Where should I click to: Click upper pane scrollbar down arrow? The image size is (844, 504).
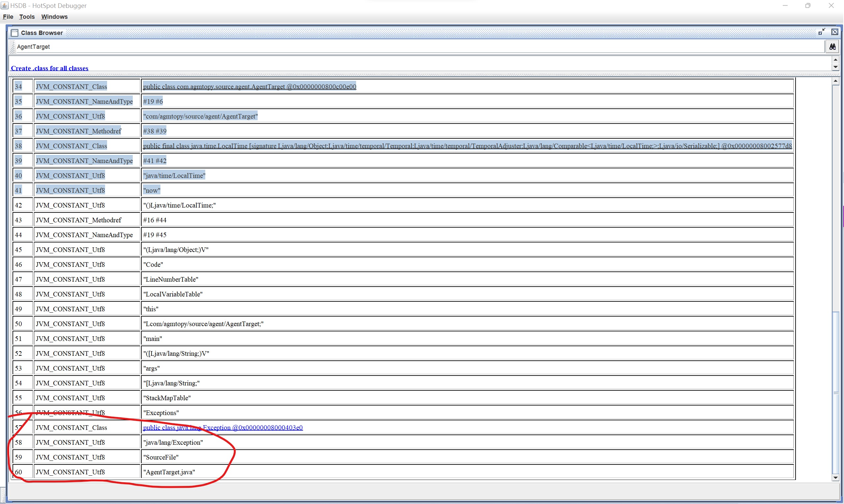click(835, 67)
